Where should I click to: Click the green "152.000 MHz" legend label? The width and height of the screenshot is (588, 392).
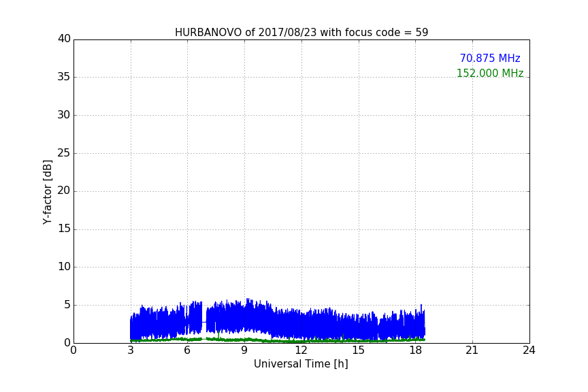pyautogui.click(x=490, y=73)
